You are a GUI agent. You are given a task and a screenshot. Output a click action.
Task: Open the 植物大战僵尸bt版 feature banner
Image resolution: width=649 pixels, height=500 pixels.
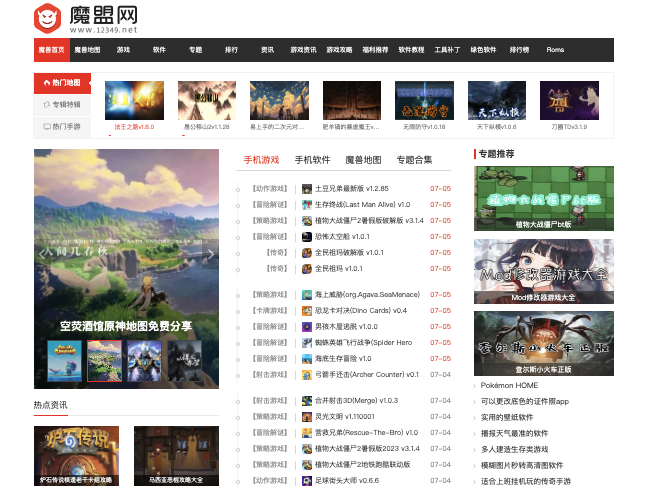coord(544,199)
